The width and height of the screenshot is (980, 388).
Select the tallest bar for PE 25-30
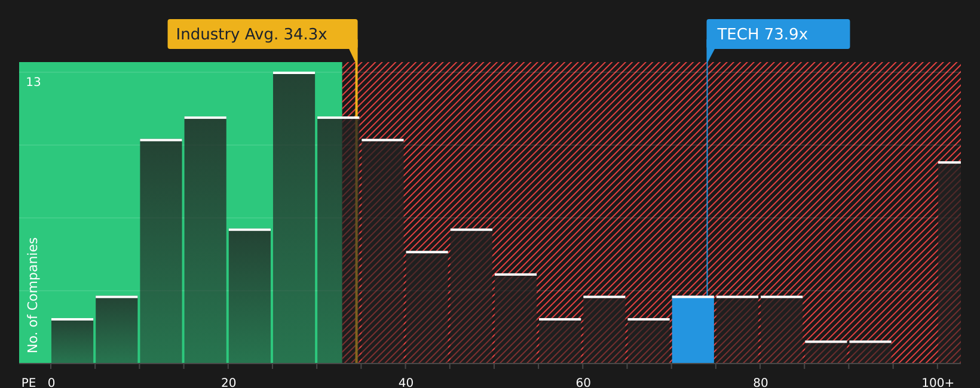tap(294, 217)
